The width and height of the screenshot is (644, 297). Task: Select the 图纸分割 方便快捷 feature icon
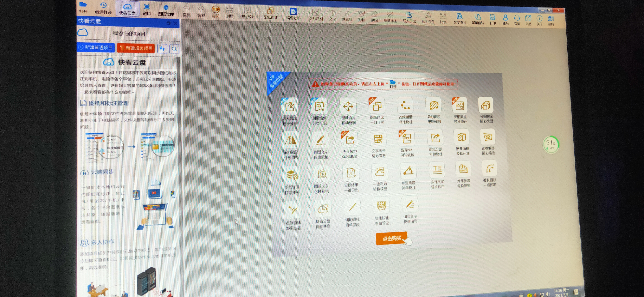(435, 137)
